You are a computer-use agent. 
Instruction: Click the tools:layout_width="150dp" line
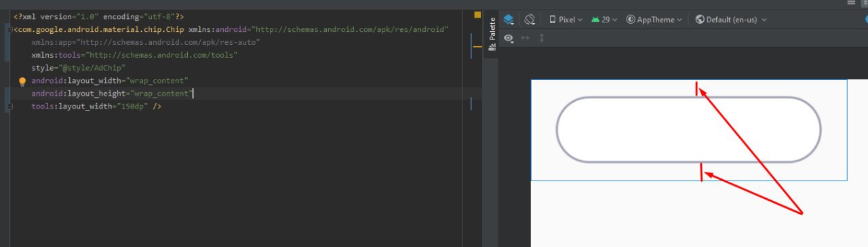coord(96,107)
